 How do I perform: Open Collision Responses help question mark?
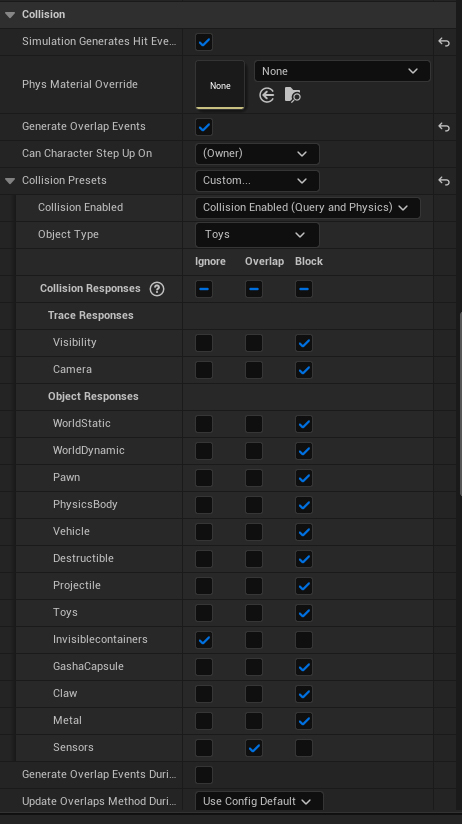(157, 289)
